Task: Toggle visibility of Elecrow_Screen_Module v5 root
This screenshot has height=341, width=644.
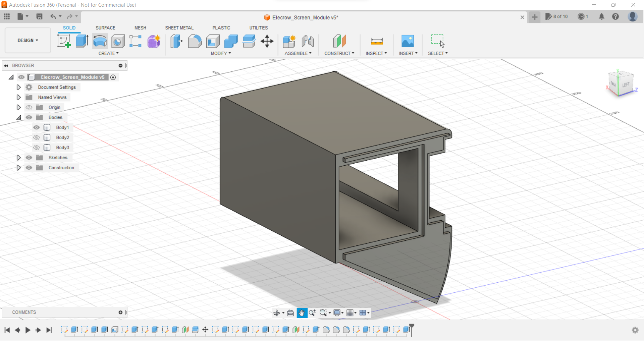Action: click(x=21, y=77)
